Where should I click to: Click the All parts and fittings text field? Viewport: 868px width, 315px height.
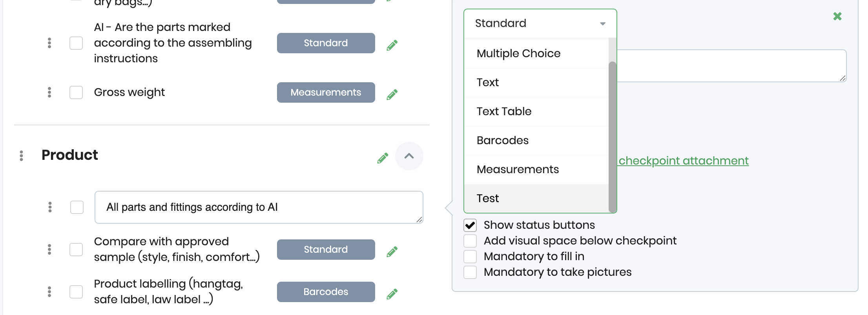[x=258, y=207]
